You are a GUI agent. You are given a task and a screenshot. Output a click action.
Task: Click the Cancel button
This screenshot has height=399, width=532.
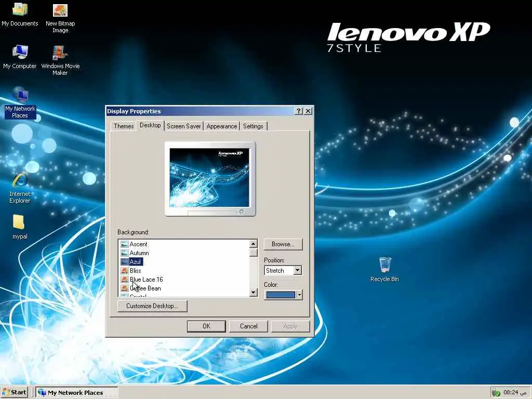coord(249,326)
